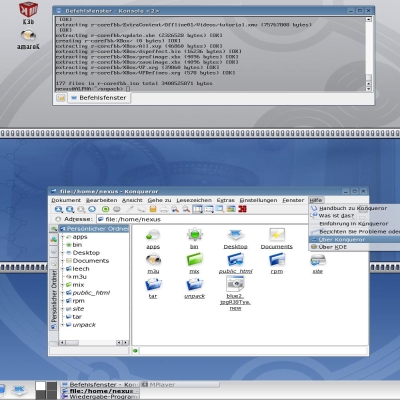
Task: Open the blue2 video file thumbnail
Action: coord(235,284)
